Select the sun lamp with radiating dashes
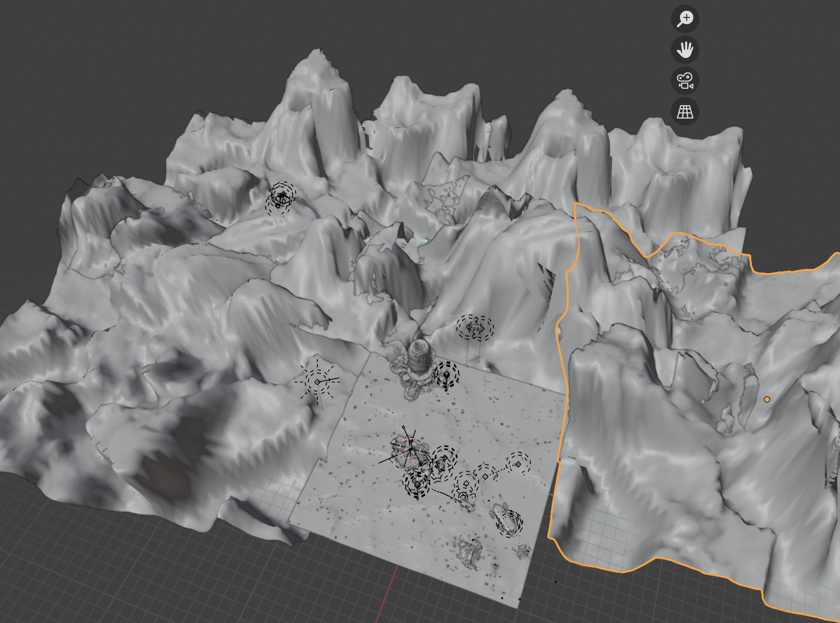Image resolution: width=840 pixels, height=623 pixels. 318,382
